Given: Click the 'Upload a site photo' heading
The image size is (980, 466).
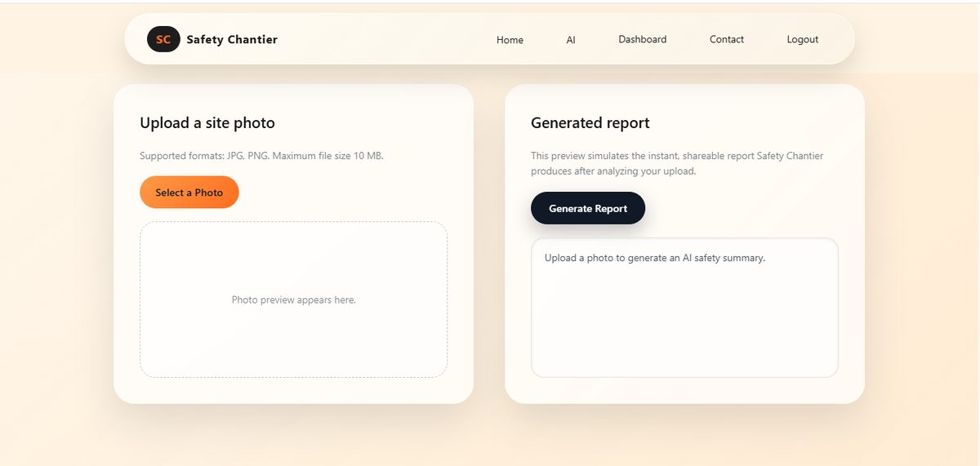Looking at the screenshot, I should (x=207, y=123).
